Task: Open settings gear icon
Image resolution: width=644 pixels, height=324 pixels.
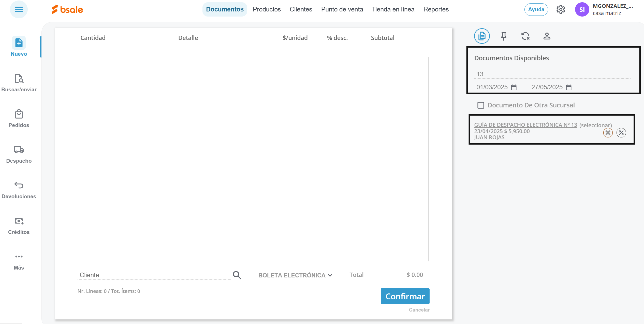Action: point(561,9)
